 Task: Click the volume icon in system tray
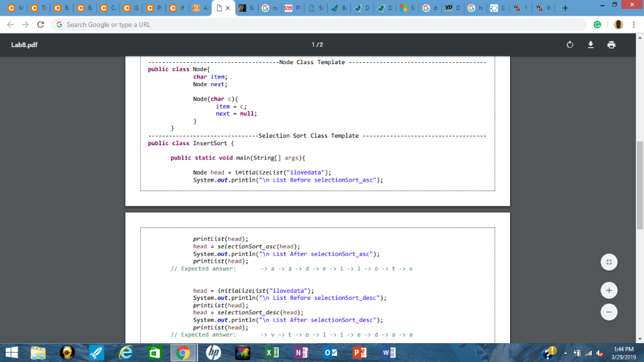tap(599, 353)
